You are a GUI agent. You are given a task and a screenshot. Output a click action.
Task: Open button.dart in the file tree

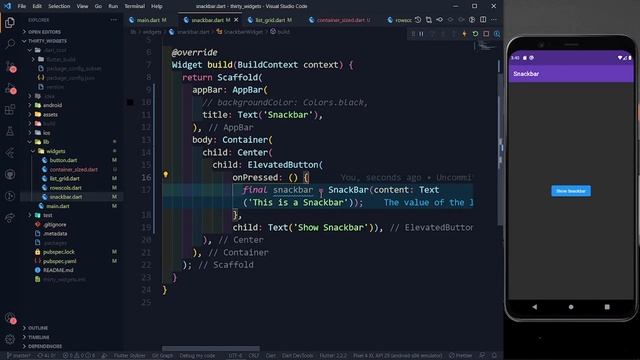tap(63, 160)
